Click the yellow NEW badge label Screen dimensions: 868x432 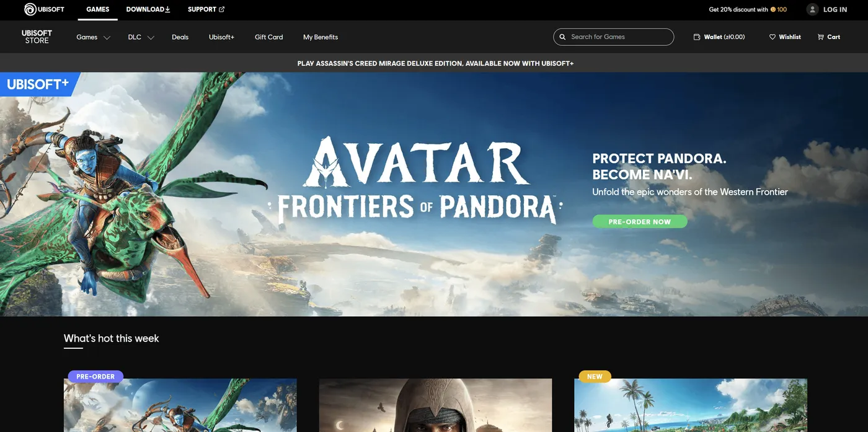[x=595, y=376]
